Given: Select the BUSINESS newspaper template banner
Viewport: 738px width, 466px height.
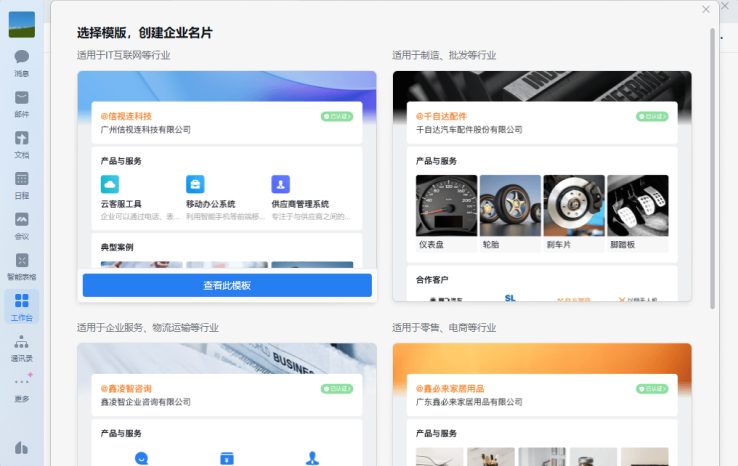Looking at the screenshot, I should point(227,358).
